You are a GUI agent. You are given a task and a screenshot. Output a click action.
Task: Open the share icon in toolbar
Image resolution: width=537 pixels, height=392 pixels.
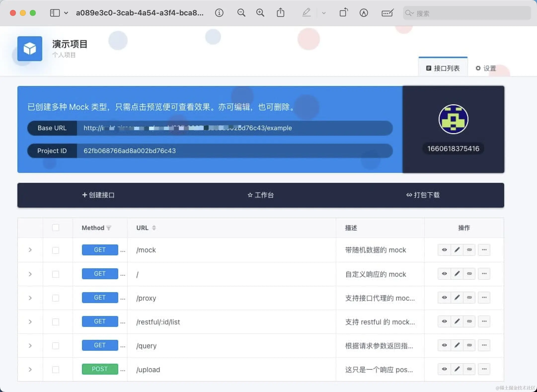(280, 12)
